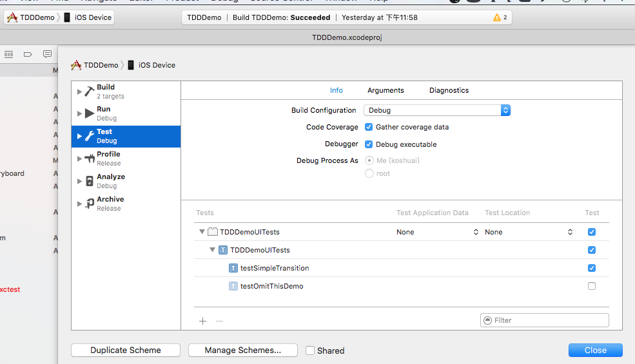
Task: Open the Build Configuration Debug dropdown
Action: [437, 110]
